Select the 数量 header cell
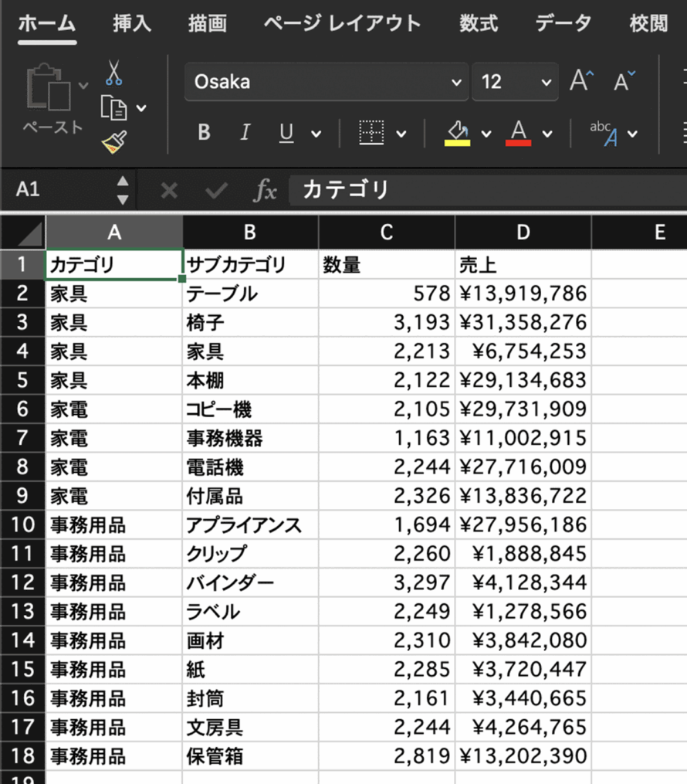Viewport: 687px width, 784px height. 387,264
